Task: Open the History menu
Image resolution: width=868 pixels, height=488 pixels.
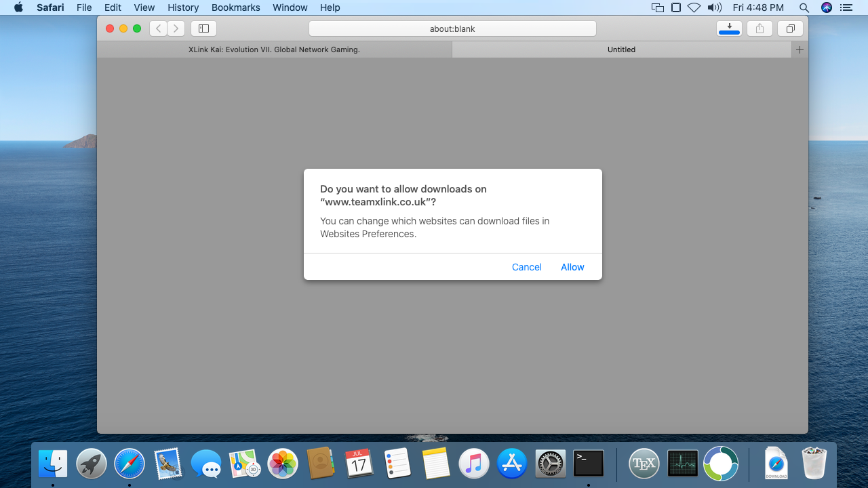Action: click(x=183, y=7)
